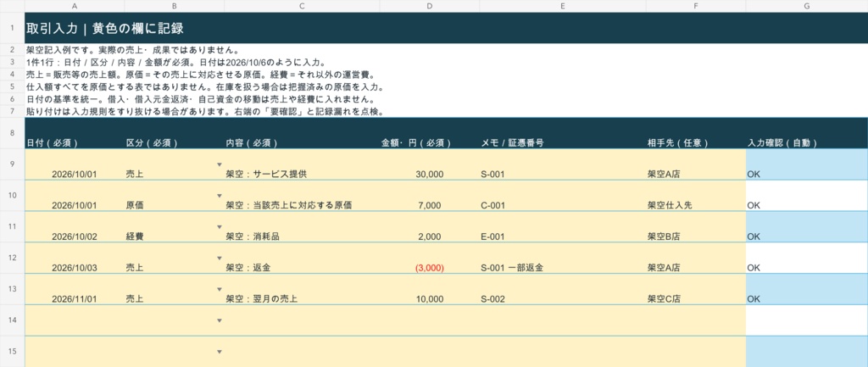
Task: Click cell 架空：翌月の売上
Action: click(x=302, y=289)
